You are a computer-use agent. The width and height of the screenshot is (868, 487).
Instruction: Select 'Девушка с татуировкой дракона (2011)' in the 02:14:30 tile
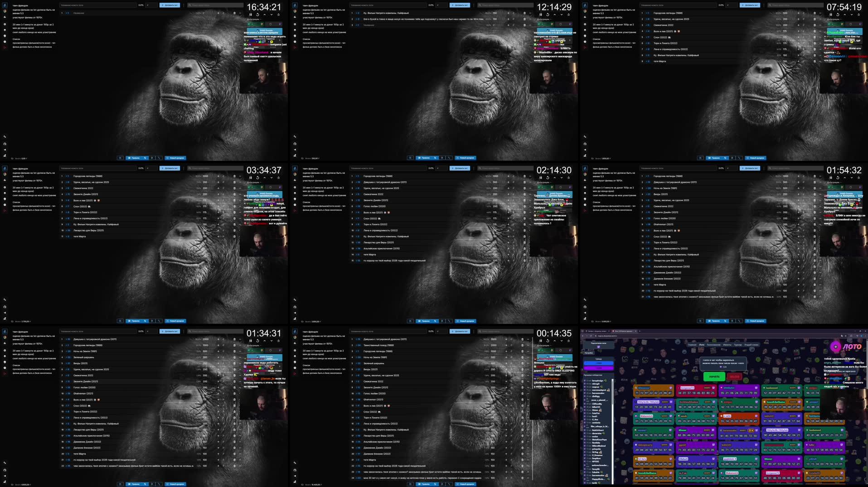coord(441,182)
